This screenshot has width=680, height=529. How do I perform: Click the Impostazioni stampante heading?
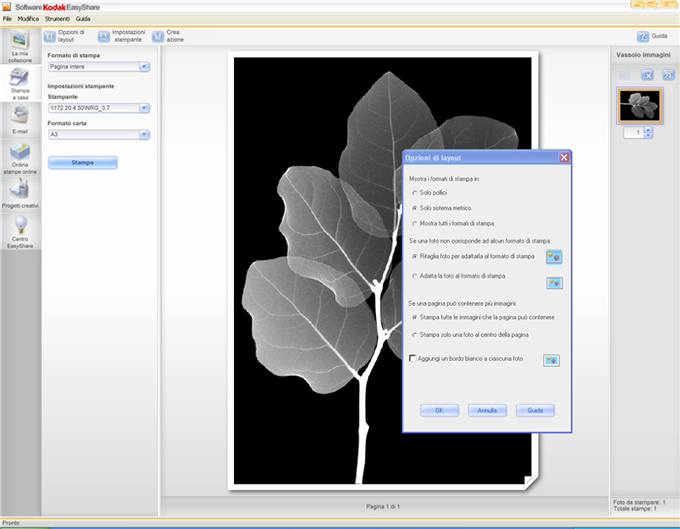[x=81, y=86]
